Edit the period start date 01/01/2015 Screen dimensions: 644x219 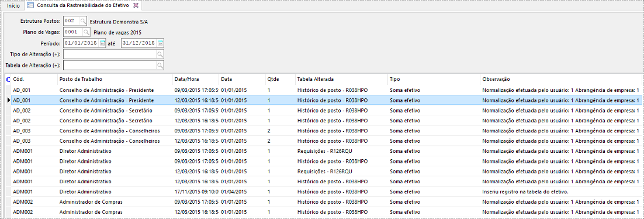(81, 43)
